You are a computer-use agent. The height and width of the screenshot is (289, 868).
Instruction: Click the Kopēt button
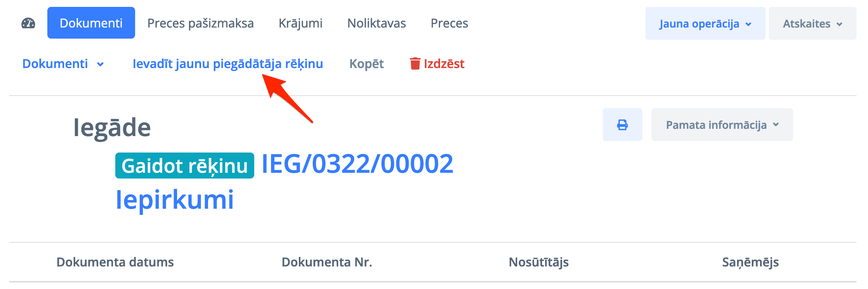click(x=366, y=64)
